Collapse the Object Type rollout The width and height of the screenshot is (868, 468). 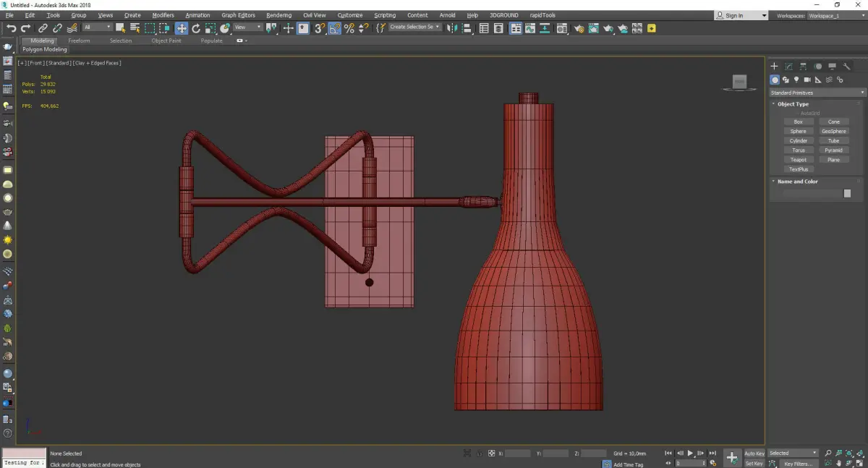coord(793,104)
